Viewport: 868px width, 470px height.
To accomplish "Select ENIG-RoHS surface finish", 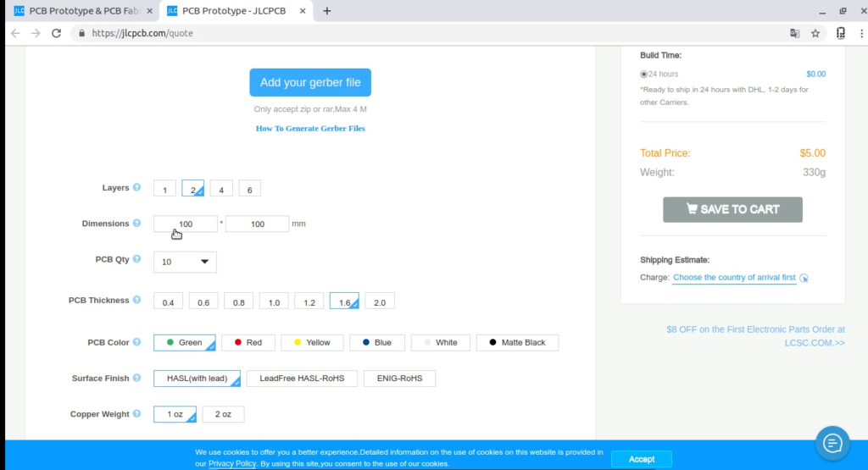I will click(x=400, y=379).
